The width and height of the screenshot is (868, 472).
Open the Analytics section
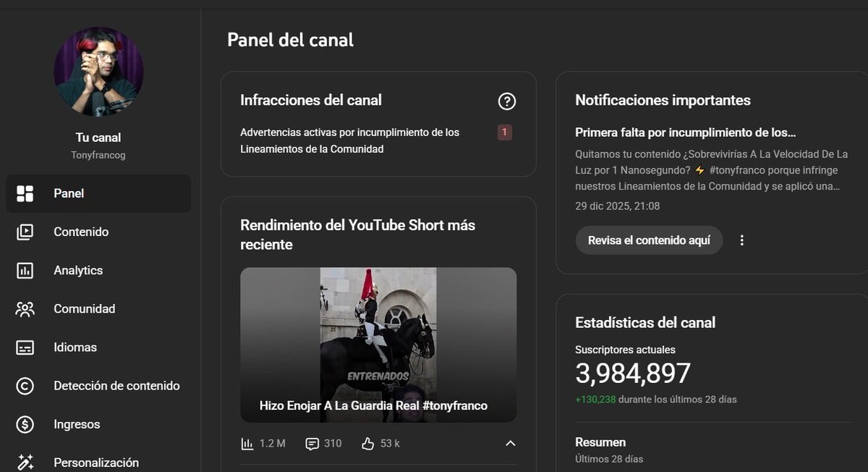98,270
